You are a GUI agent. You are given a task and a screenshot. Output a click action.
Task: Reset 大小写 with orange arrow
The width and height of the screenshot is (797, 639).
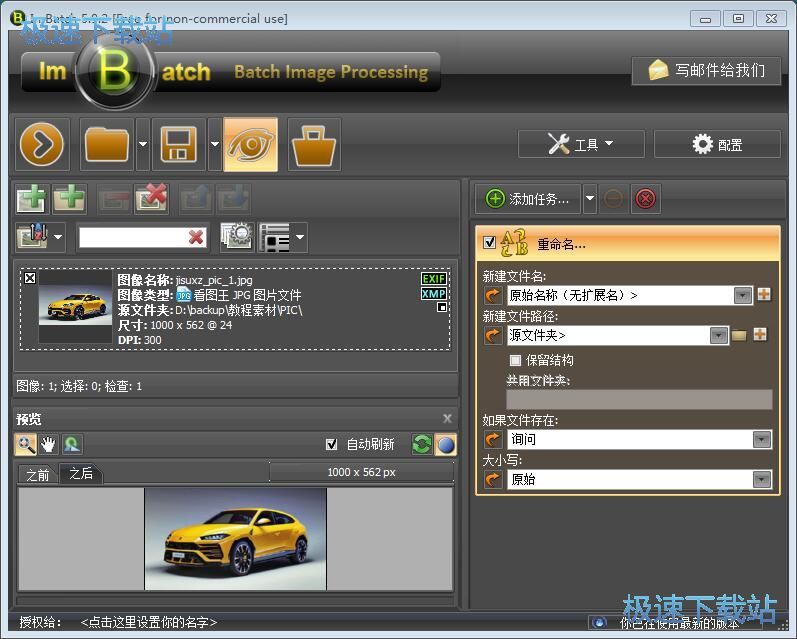[x=493, y=479]
